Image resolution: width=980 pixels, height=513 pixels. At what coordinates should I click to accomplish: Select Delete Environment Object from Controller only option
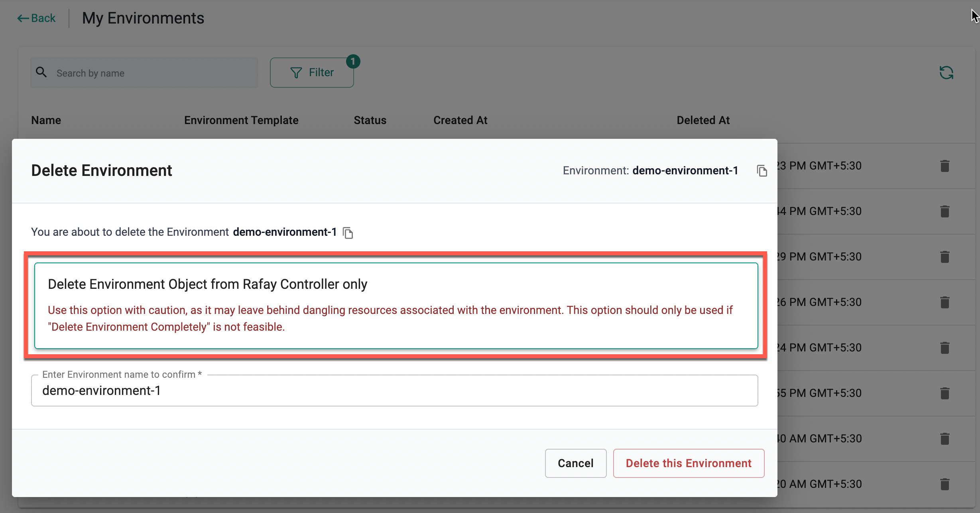(x=396, y=305)
